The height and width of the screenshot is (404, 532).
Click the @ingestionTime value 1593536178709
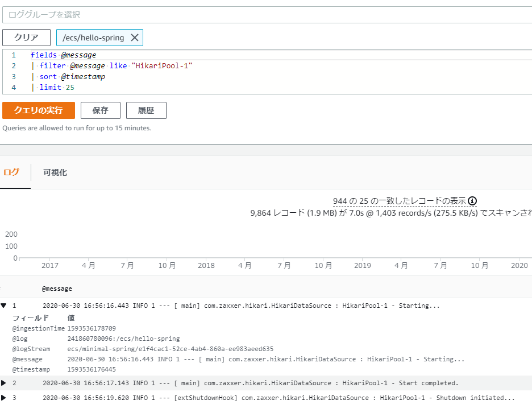92,328
